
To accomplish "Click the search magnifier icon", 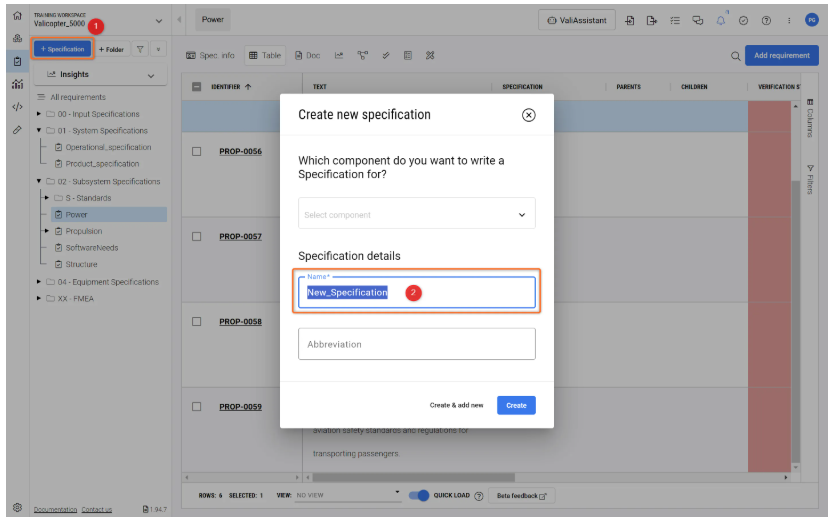I will [736, 56].
